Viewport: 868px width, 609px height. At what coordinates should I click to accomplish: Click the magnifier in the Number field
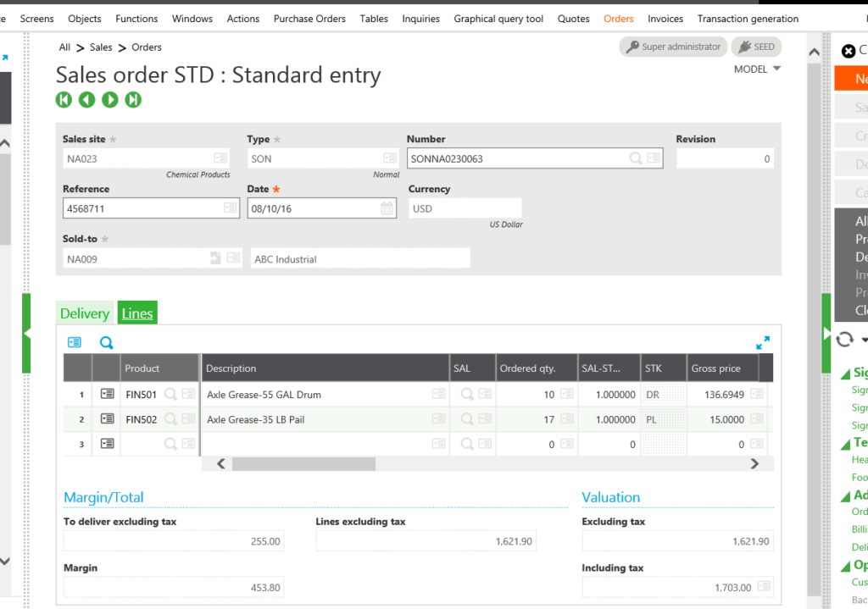tap(635, 158)
